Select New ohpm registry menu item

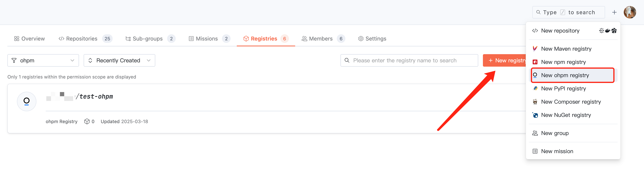click(565, 75)
